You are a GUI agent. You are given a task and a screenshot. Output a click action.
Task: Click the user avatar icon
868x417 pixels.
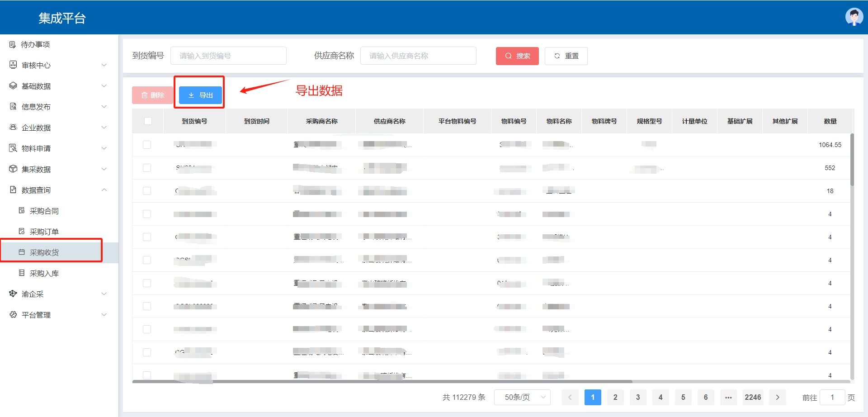pos(854,17)
